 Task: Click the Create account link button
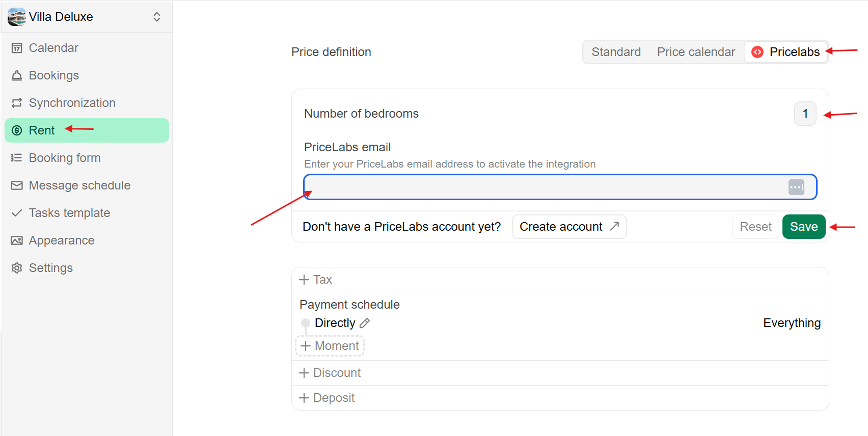click(x=569, y=227)
